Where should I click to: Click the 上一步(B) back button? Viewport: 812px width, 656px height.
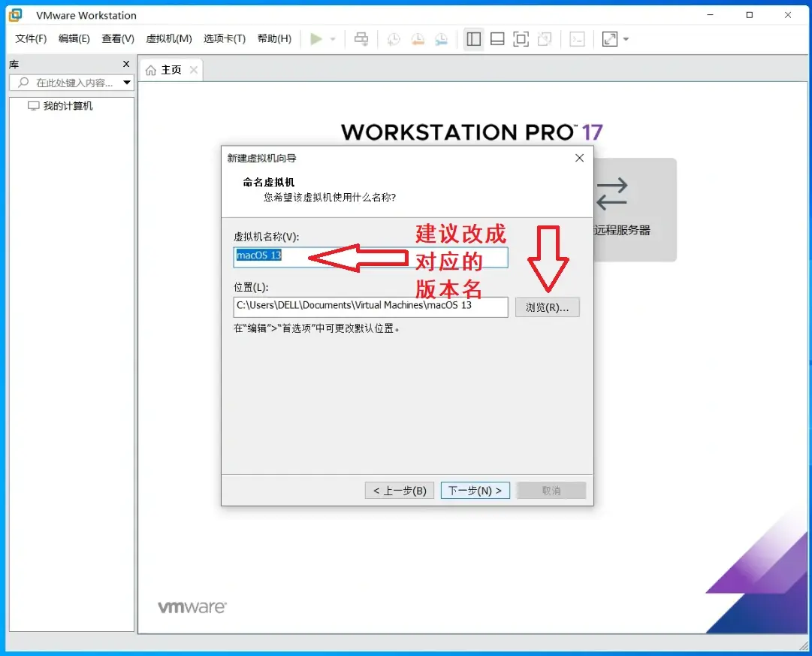coord(400,491)
